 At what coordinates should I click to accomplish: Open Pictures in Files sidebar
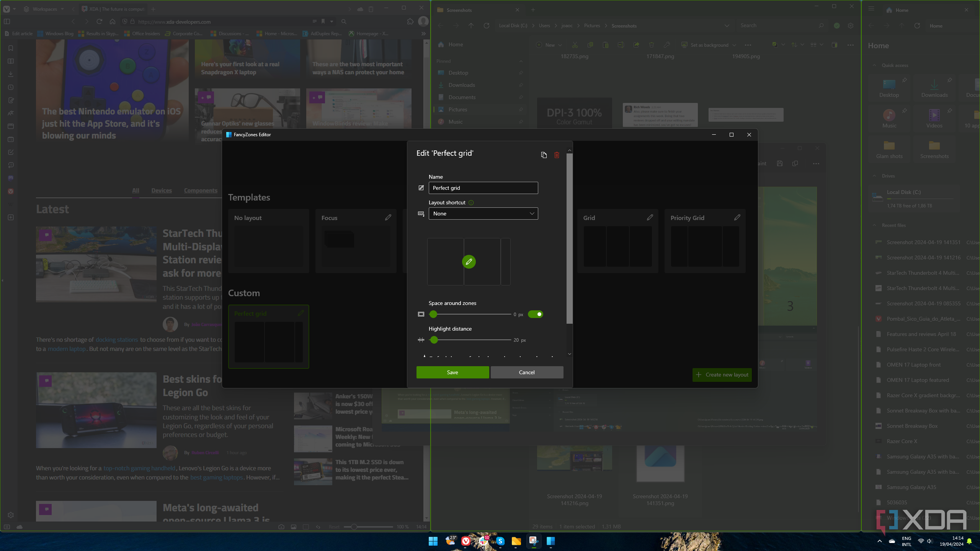tap(458, 109)
